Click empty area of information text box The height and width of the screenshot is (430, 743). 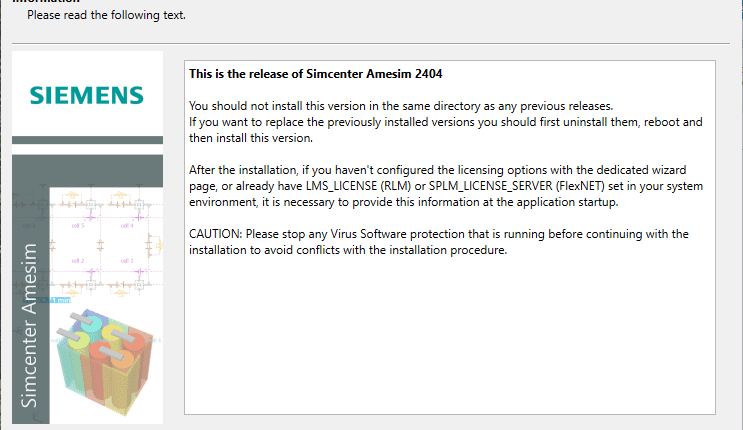449,337
